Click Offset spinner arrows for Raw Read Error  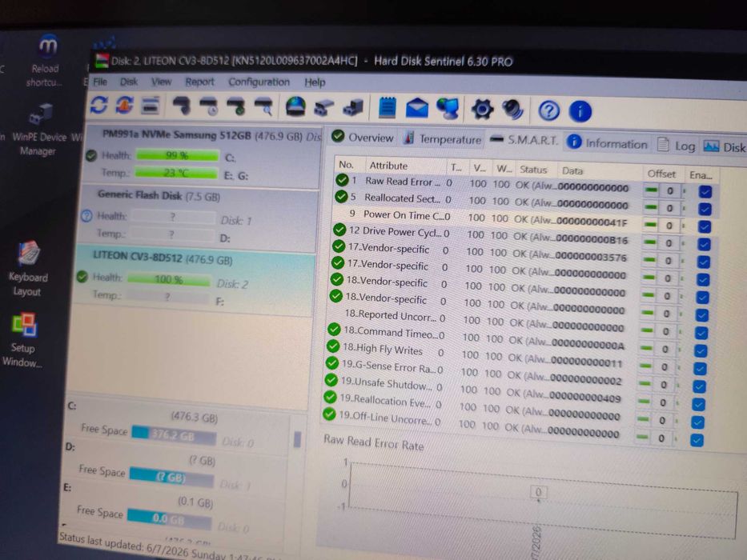tap(685, 191)
